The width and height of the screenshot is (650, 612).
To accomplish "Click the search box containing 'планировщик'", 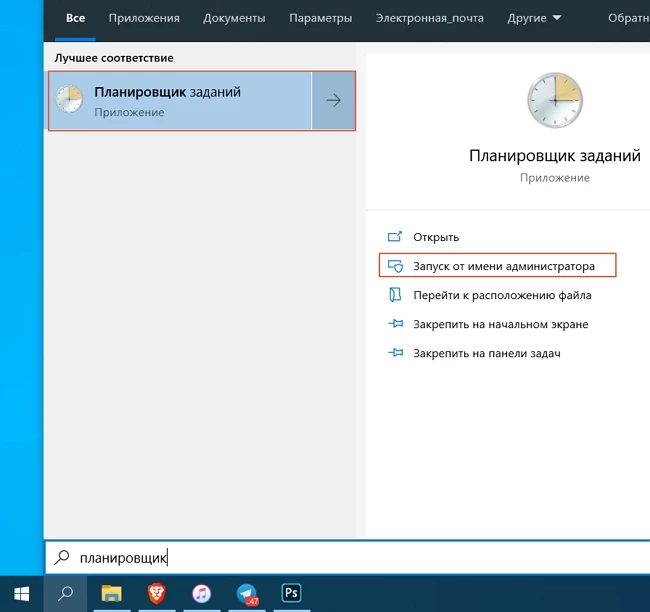I will click(x=347, y=558).
